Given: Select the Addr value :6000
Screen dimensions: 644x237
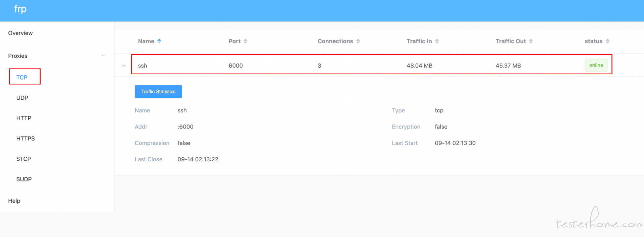Looking at the screenshot, I should point(185,127).
